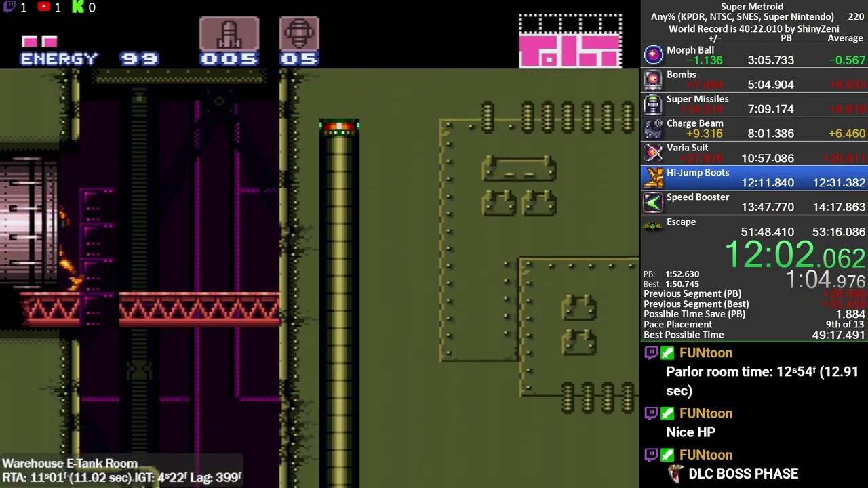Click the 'Any% (KPDR, NTSC, SNES, Super Nintendo)' category
The height and width of the screenshot is (488, 868).
pyautogui.click(x=743, y=17)
